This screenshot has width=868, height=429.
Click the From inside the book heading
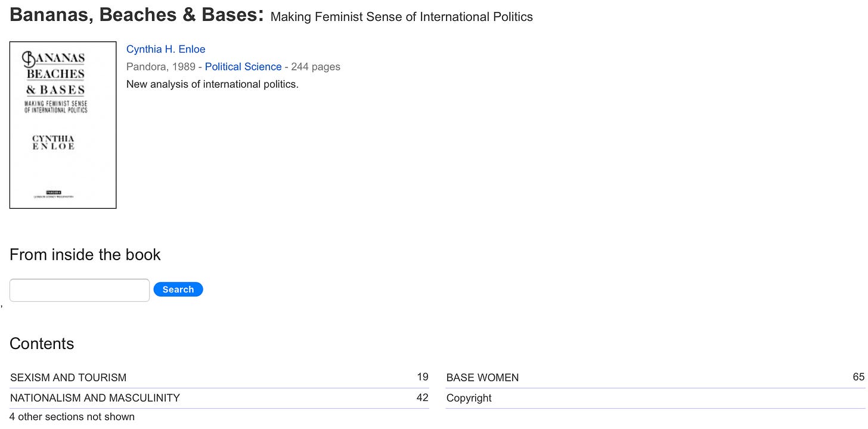(85, 255)
